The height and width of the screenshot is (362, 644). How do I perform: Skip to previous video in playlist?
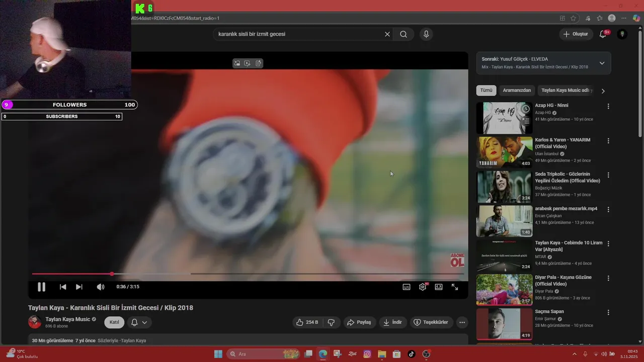point(63,287)
